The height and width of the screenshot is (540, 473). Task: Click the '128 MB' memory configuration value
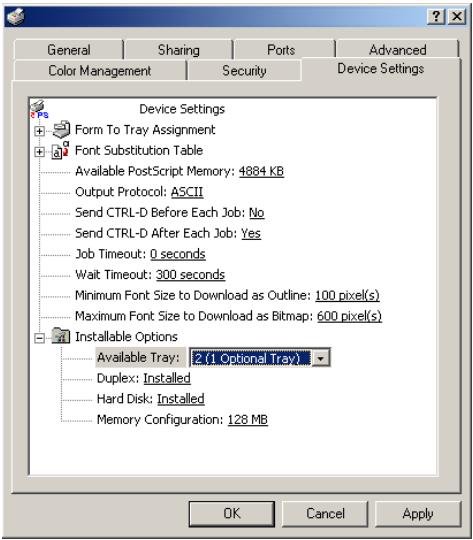(x=248, y=419)
